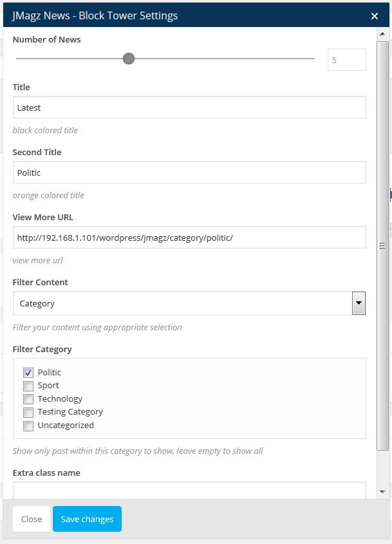Enable the Technology category checkbox
The width and height of the screenshot is (392, 544).
(x=28, y=399)
